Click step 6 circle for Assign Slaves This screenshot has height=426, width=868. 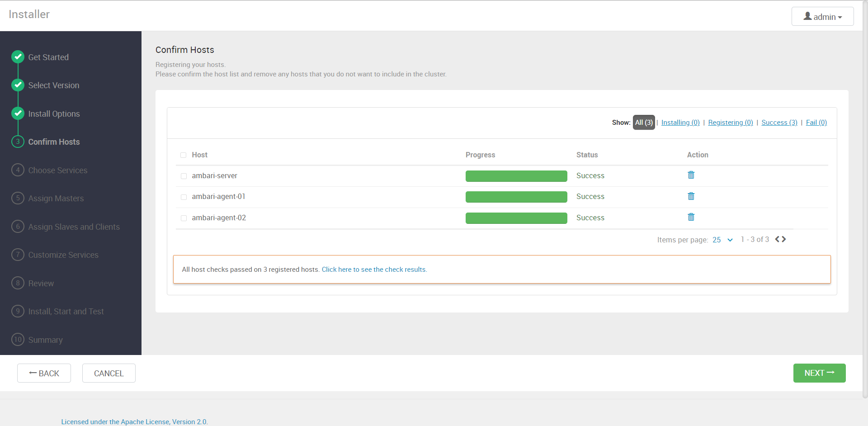(18, 227)
